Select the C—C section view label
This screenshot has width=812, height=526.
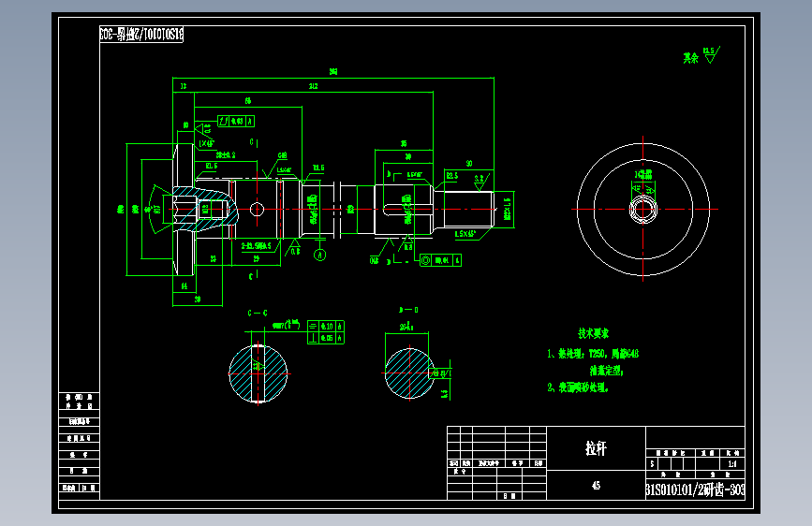click(x=258, y=314)
